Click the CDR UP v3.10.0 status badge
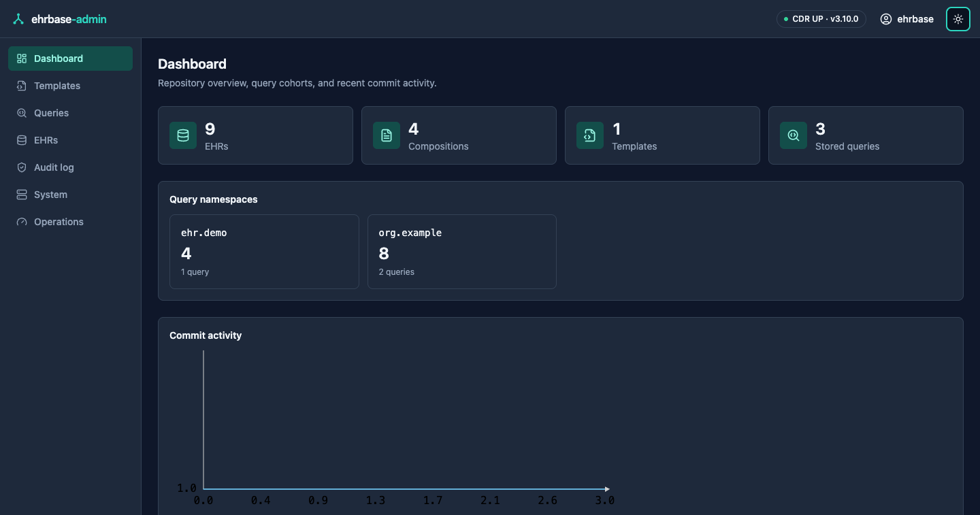The height and width of the screenshot is (515, 980). tap(821, 19)
